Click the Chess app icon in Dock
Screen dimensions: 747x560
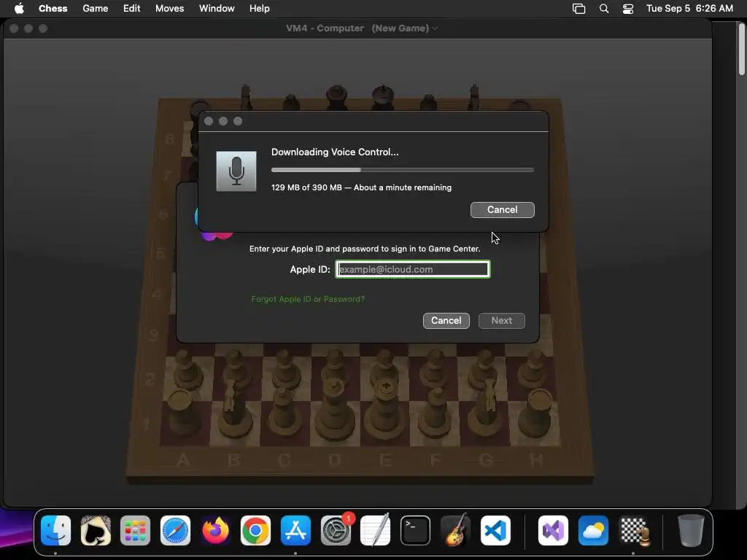coord(634,531)
